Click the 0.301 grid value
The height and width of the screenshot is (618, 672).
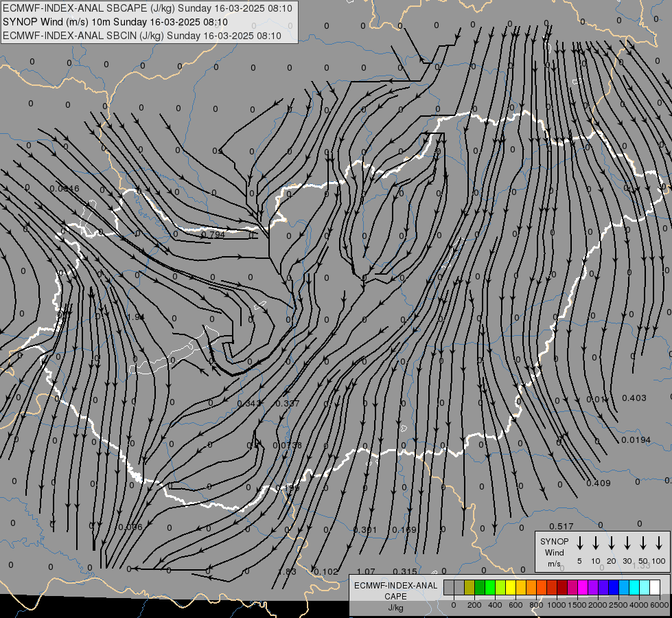coord(364,530)
